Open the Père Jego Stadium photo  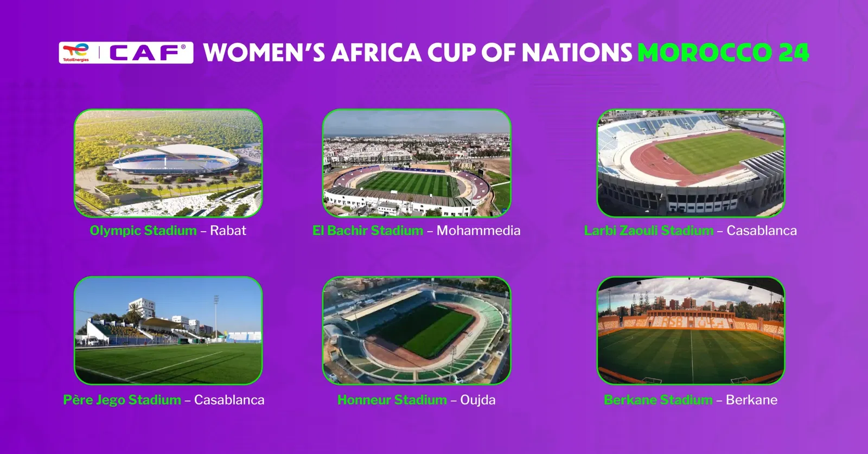[168, 331]
